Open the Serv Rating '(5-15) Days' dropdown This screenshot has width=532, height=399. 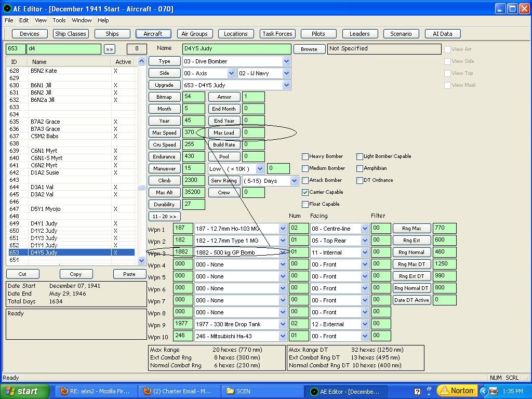tap(294, 181)
